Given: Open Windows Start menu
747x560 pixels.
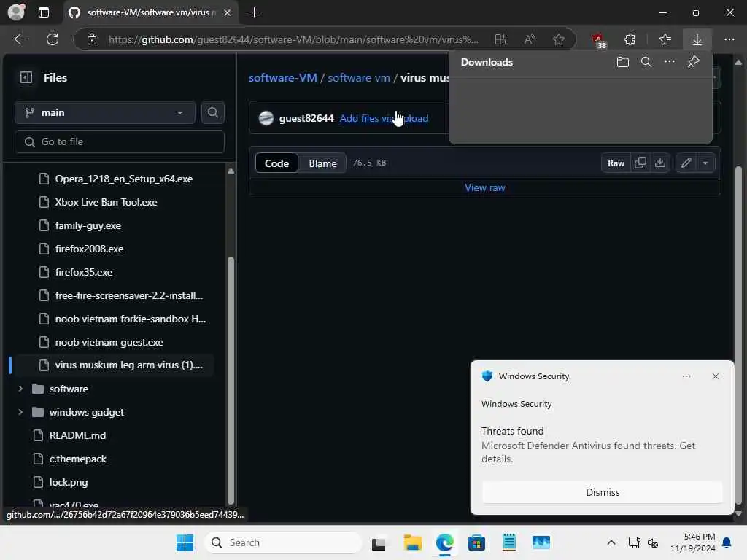Looking at the screenshot, I should [x=185, y=542].
